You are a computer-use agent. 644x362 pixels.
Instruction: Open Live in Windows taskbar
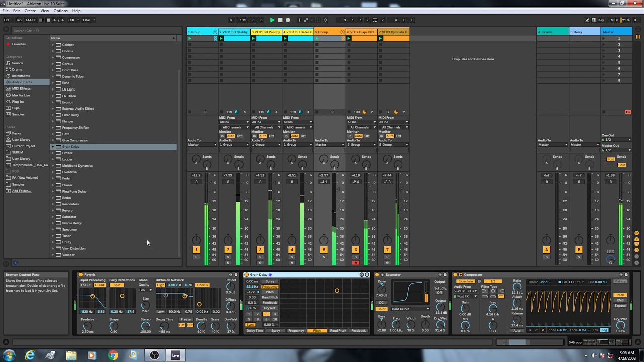[175, 355]
